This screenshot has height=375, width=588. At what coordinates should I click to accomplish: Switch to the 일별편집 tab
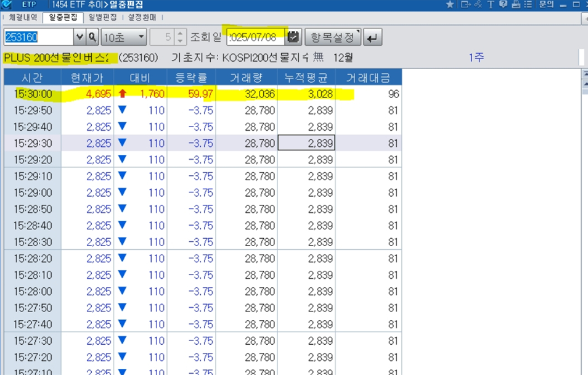click(x=102, y=17)
